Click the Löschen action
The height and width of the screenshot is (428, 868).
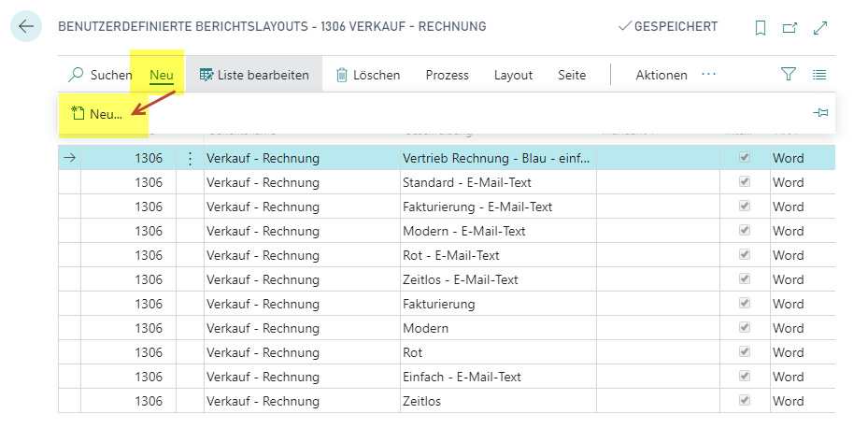[368, 75]
